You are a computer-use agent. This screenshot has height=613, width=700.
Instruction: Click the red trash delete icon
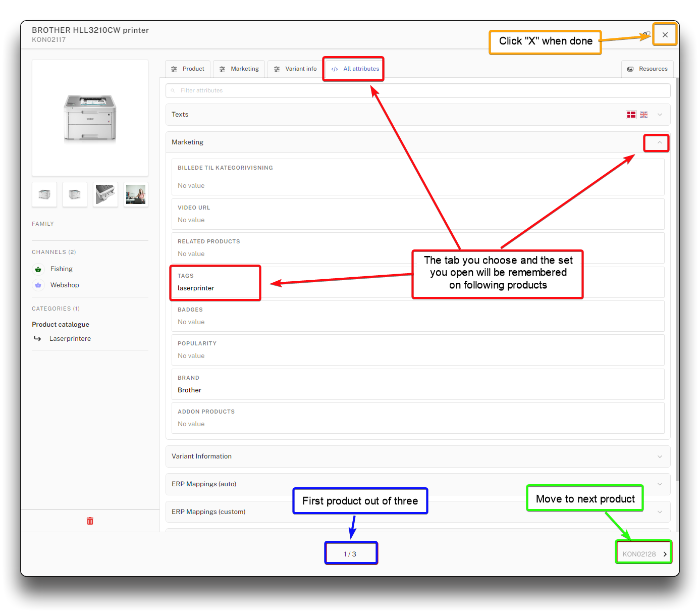pos(90,521)
